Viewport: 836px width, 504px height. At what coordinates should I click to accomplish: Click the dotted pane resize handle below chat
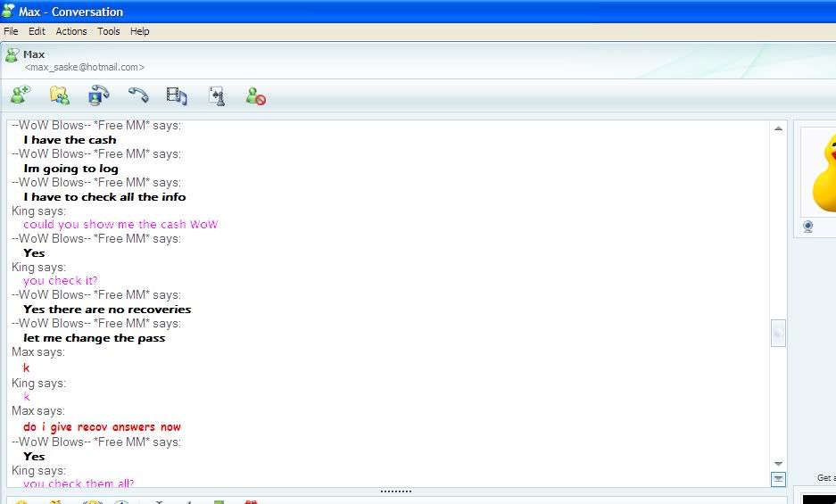click(x=396, y=492)
